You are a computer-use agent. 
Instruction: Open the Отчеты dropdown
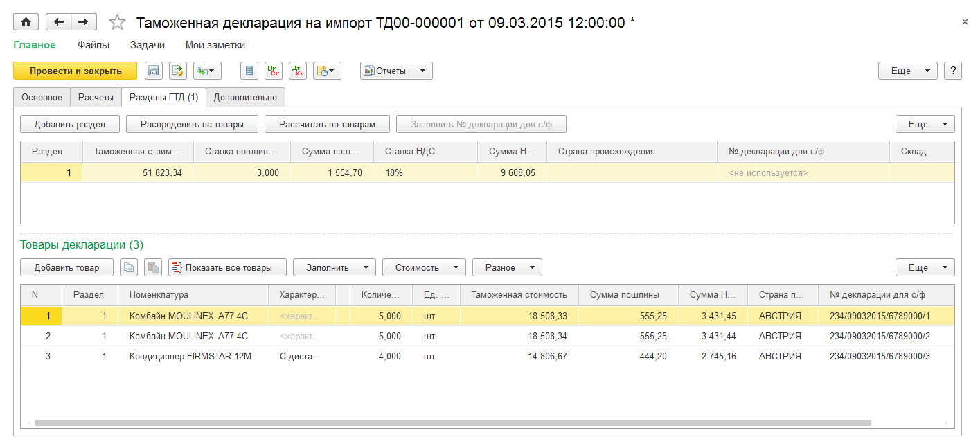[x=395, y=71]
